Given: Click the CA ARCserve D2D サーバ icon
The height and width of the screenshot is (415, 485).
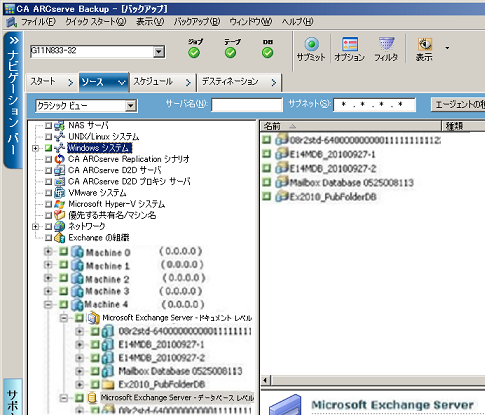Looking at the screenshot, I should 59,170.
